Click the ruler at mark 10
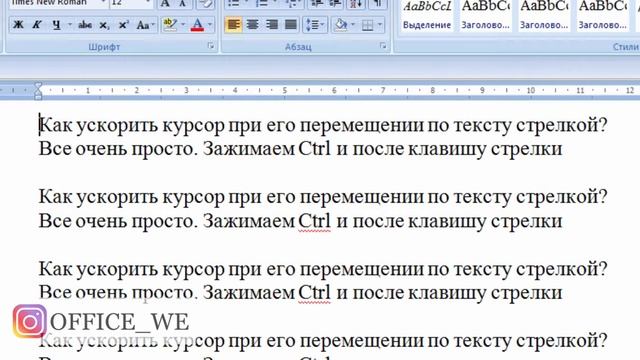This screenshot has width=640, height=360. (x=531, y=91)
